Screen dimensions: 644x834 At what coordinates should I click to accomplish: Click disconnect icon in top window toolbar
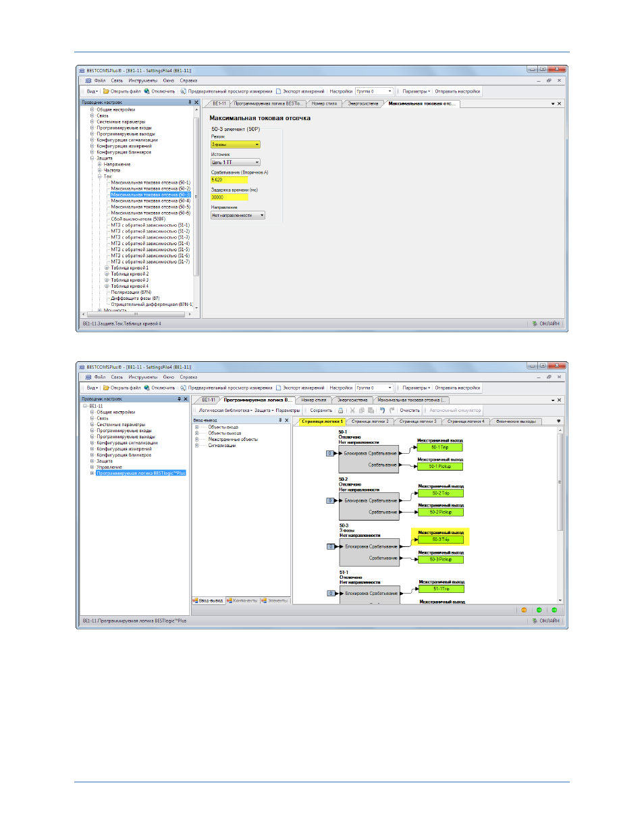click(146, 91)
